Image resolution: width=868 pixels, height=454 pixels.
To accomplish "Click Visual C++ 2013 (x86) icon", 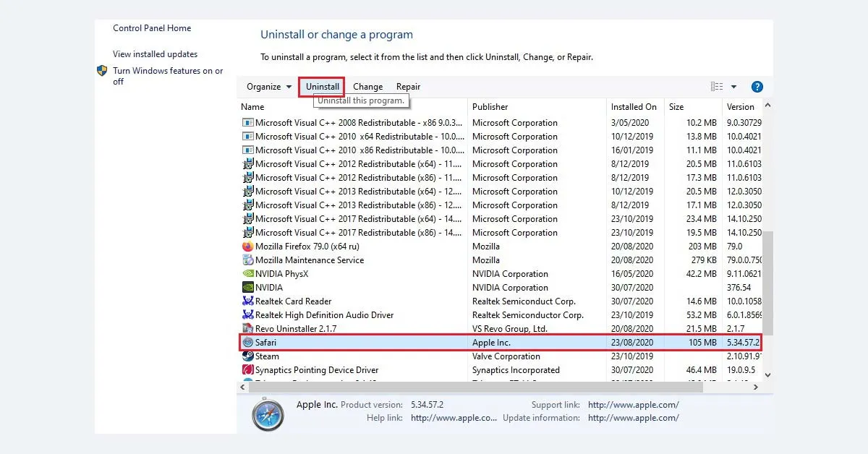I will point(248,205).
